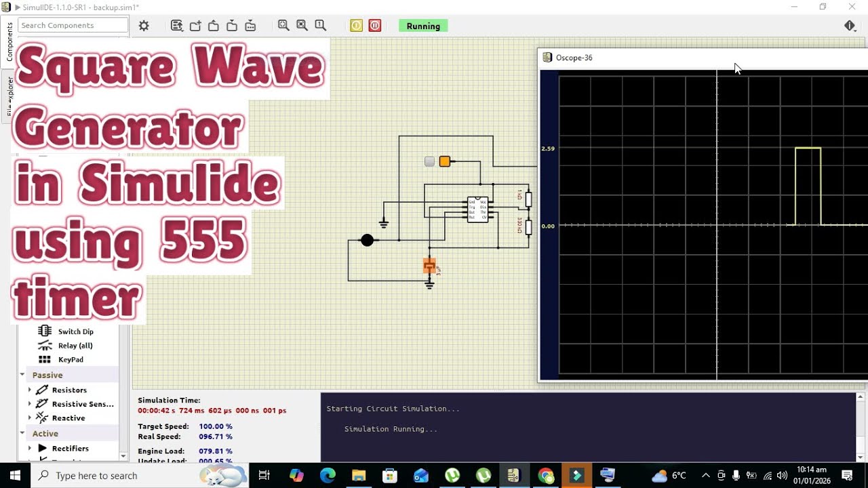Click the square pulse on oscilloscope trace

[808, 186]
